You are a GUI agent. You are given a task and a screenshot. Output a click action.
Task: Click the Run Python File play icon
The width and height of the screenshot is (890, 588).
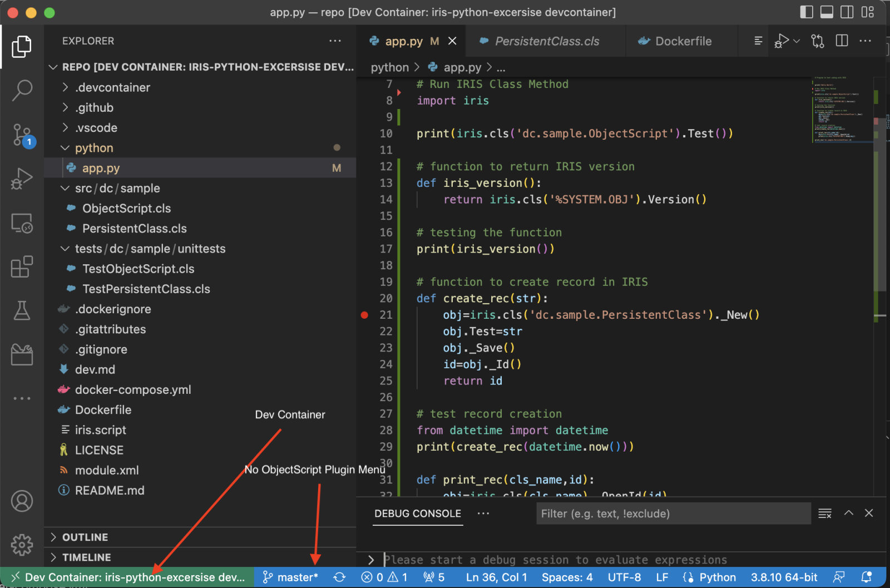coord(781,41)
